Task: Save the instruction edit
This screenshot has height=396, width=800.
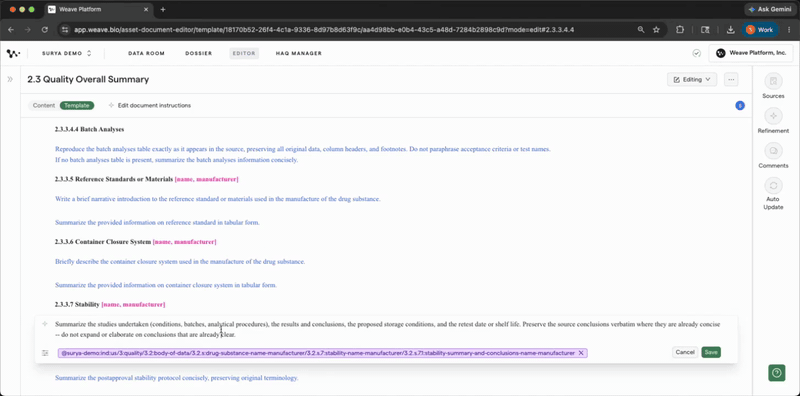Action: (x=711, y=352)
